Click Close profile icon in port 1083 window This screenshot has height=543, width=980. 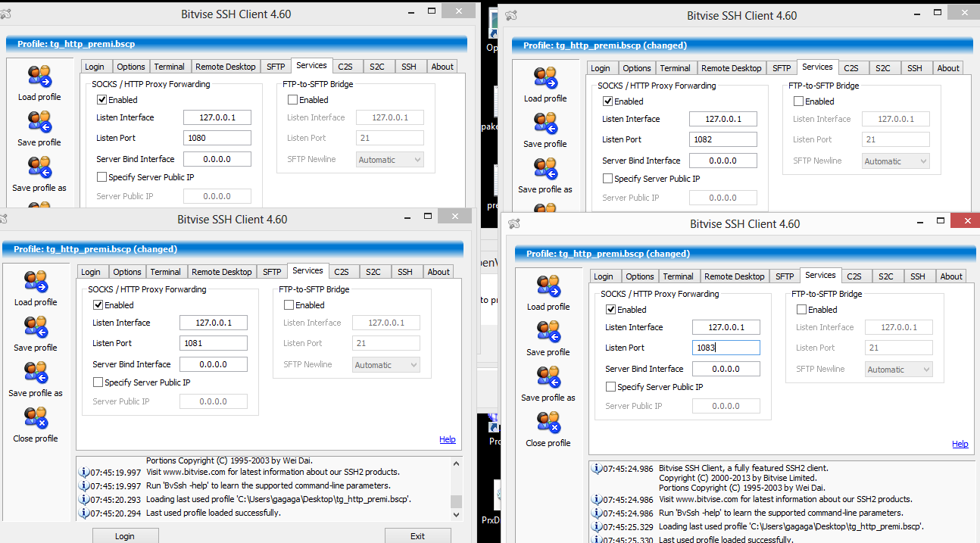coord(548,423)
